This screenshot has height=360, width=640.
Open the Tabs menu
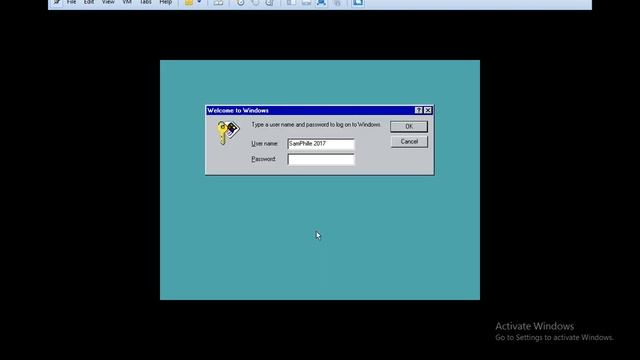(146, 2)
